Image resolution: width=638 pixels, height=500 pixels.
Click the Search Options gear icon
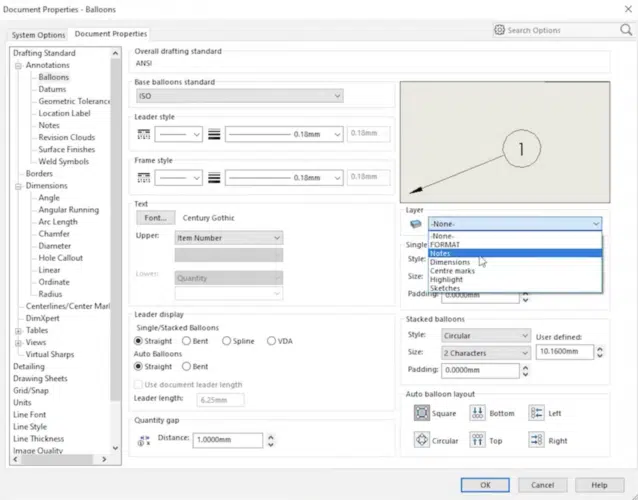[499, 30]
